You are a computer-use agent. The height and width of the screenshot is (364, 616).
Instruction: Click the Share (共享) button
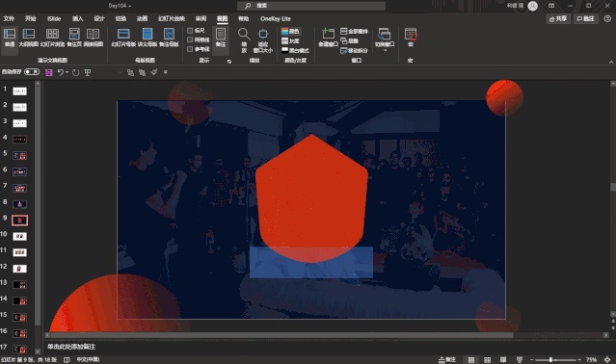click(x=558, y=19)
